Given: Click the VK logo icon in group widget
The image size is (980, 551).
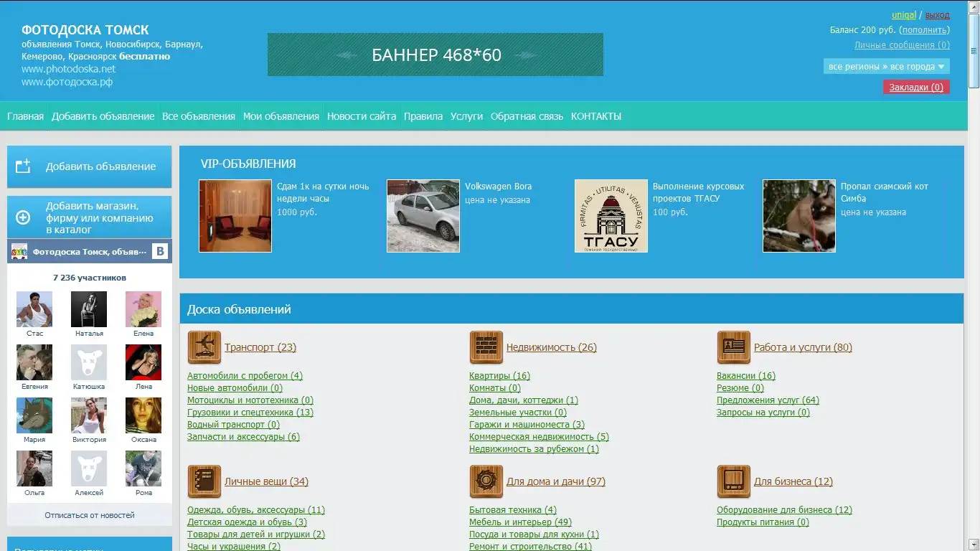Looking at the screenshot, I should tap(160, 252).
